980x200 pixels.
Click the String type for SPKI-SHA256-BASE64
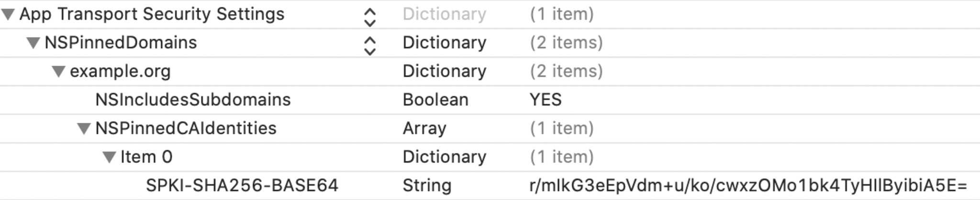427,186
